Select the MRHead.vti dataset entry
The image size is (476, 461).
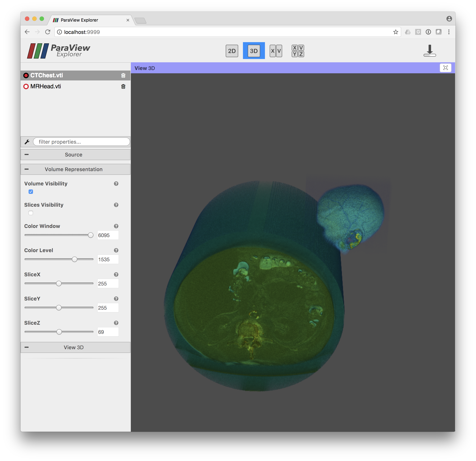(x=46, y=86)
